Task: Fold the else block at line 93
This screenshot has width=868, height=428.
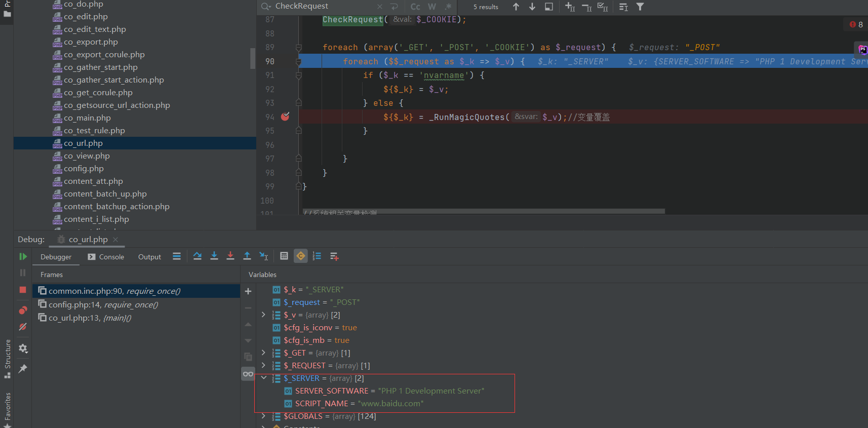Action: (299, 103)
